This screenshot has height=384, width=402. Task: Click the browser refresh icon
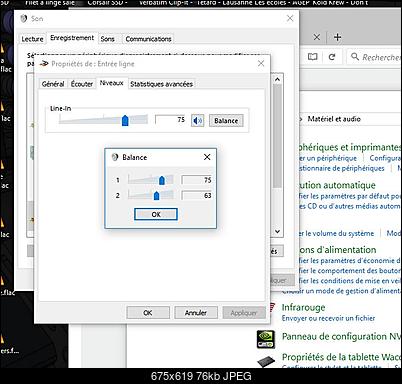(332, 57)
